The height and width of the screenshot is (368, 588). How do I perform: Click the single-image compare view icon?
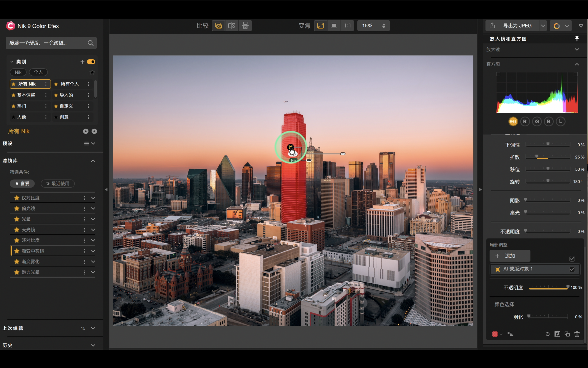click(x=218, y=26)
